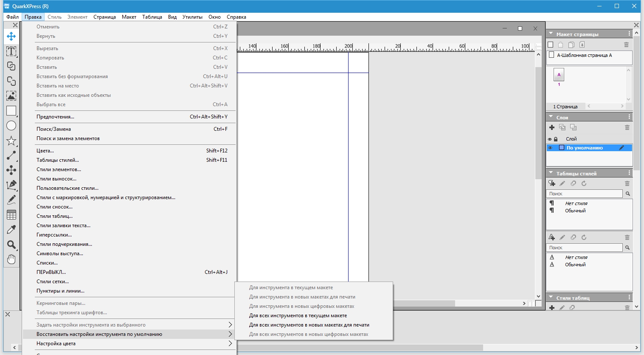
Task: Click duplicate page icon in Page Layout panel
Action: (571, 45)
